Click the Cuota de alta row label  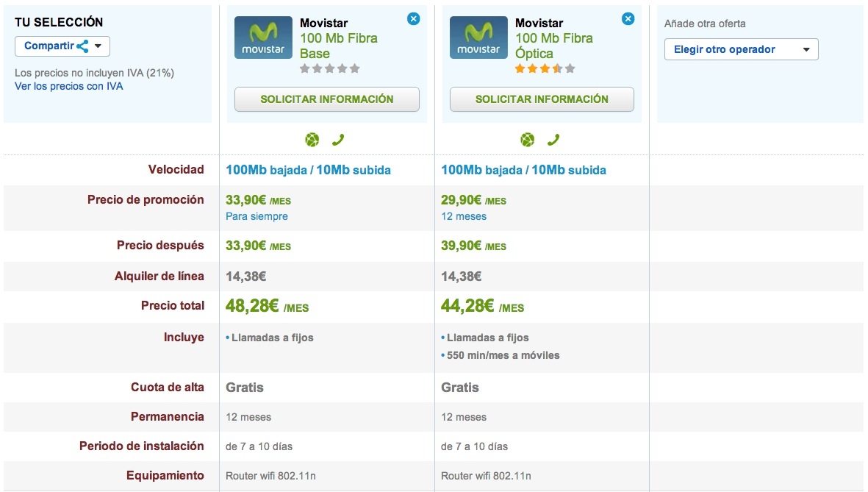coord(168,388)
